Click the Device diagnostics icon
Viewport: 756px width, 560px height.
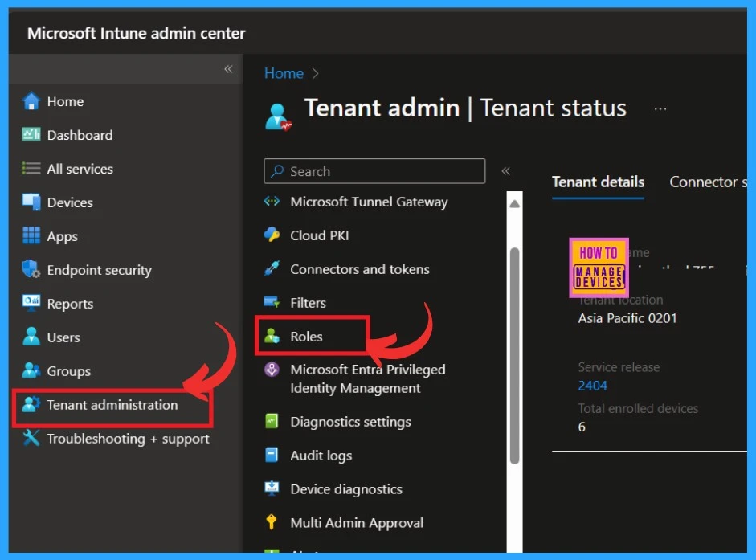pyautogui.click(x=272, y=488)
